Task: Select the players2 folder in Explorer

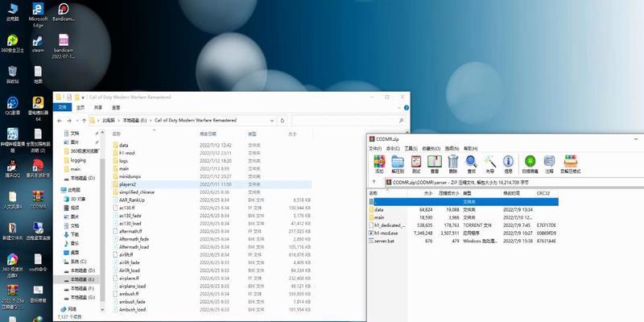Action: [212, 184]
